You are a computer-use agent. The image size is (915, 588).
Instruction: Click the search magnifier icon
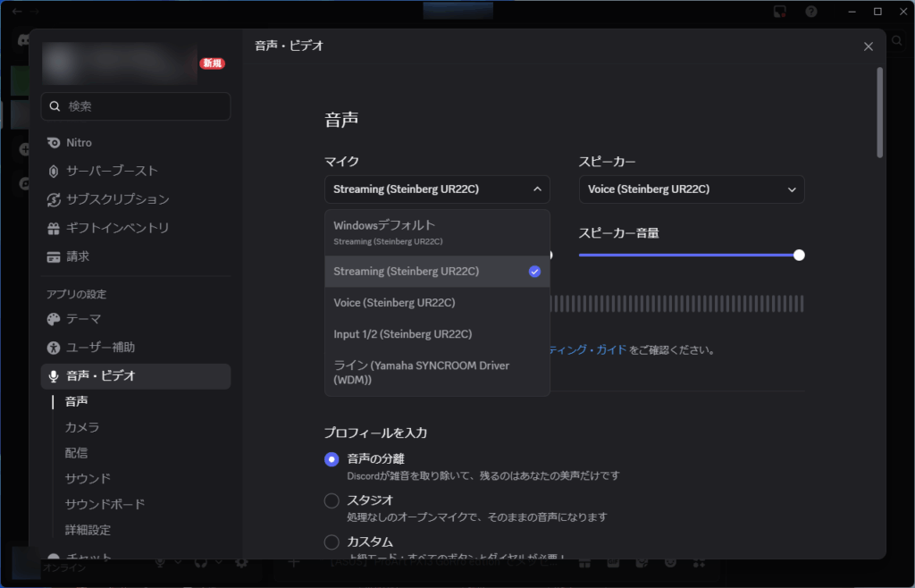pyautogui.click(x=55, y=106)
